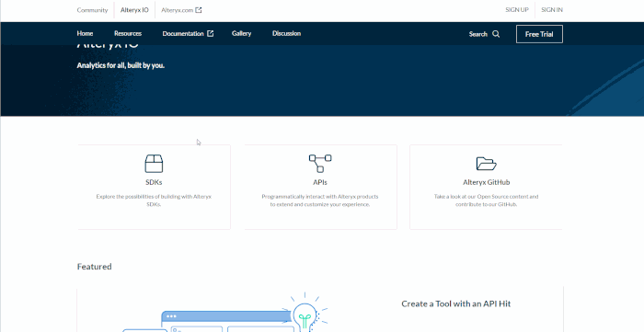644x332 pixels.
Task: Open the SDKs card title
Action: [x=154, y=182]
